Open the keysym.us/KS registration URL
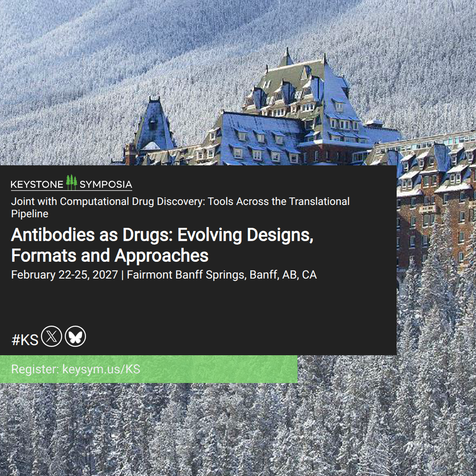The width and height of the screenshot is (476, 476). pos(101,369)
